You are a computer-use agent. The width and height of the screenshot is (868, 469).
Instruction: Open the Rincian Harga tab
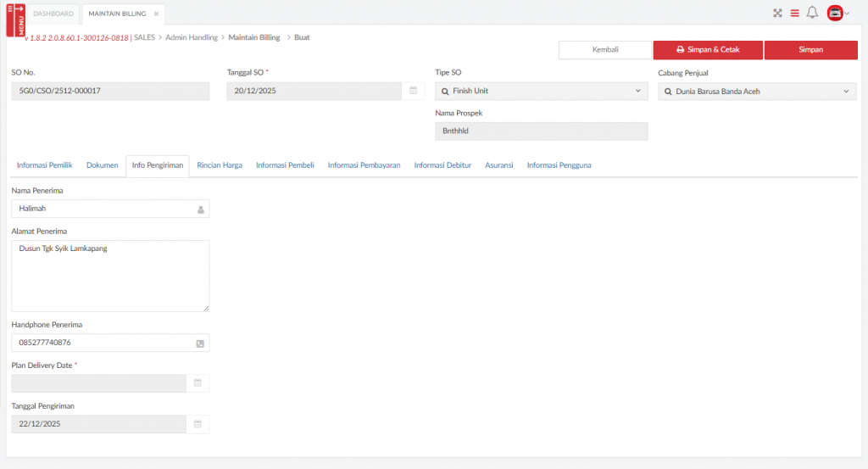coord(220,165)
